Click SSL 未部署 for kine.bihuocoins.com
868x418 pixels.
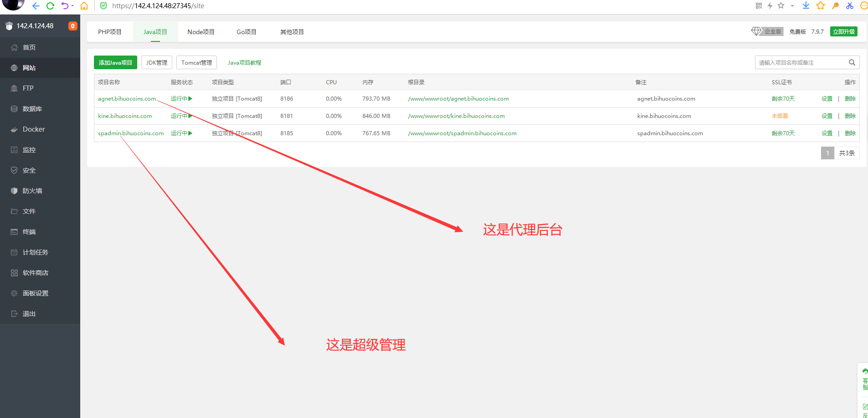[780, 116]
